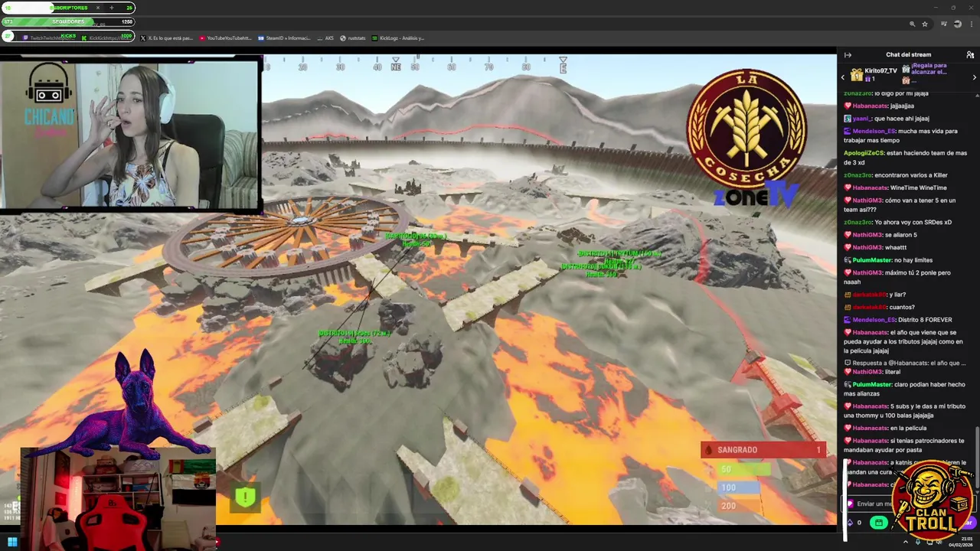Open AKS bookmark
The height and width of the screenshot is (551, 980).
point(325,37)
